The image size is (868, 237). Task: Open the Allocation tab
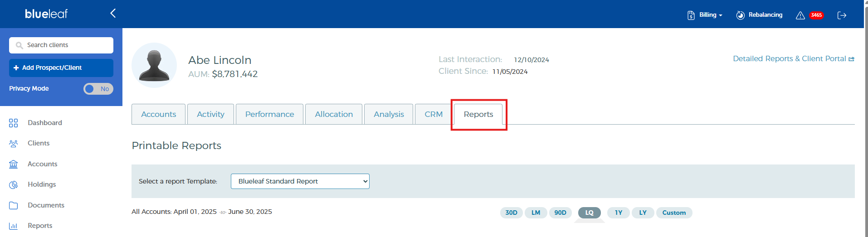click(334, 114)
